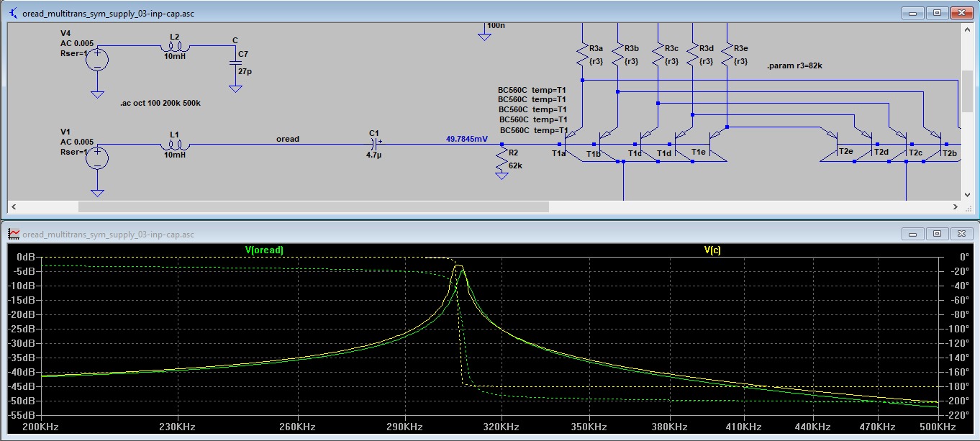Click the 0dB label on left axis
Image resolution: width=980 pixels, height=441 pixels.
click(x=26, y=257)
